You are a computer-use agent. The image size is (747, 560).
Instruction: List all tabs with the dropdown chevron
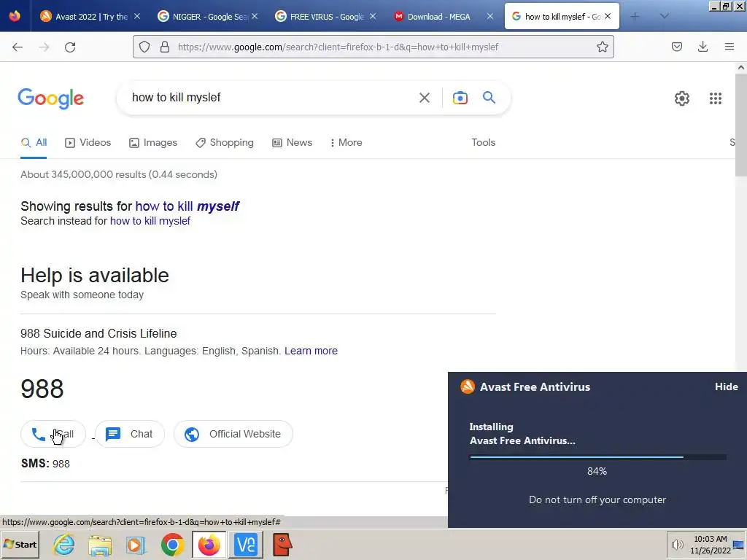(x=664, y=16)
